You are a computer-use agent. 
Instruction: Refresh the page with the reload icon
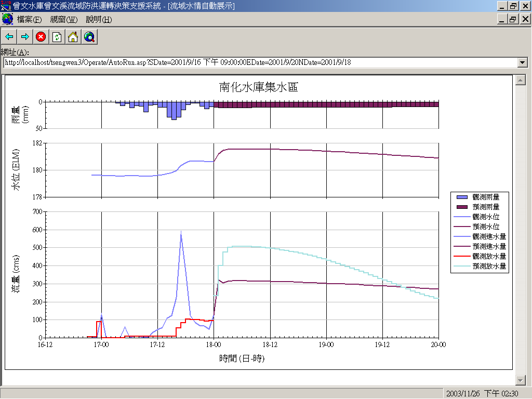(57, 37)
